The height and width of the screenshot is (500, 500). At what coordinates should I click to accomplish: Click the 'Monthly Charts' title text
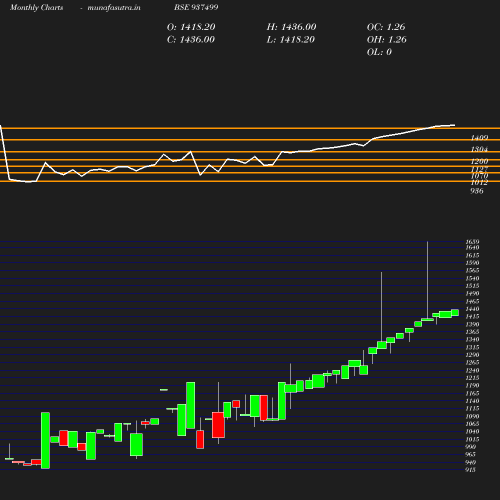click(37, 8)
